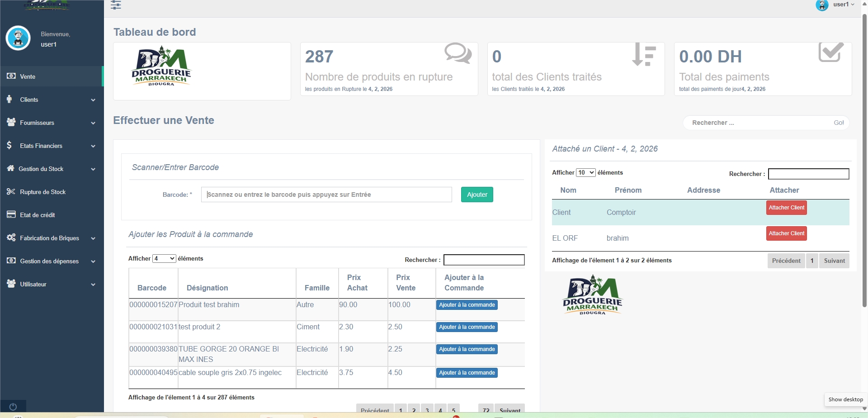The image size is (868, 418).
Task: Open the Utilisateur menu in the sidebar
Action: [x=33, y=284]
